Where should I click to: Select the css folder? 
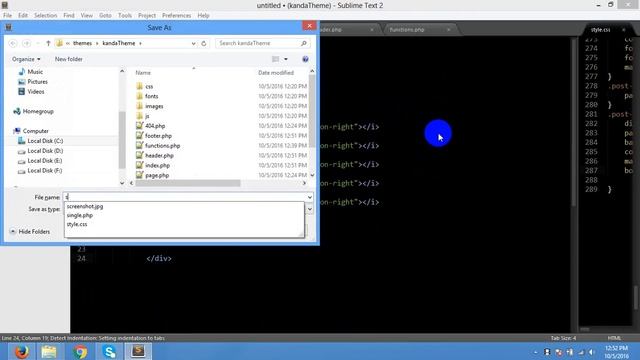coord(149,86)
